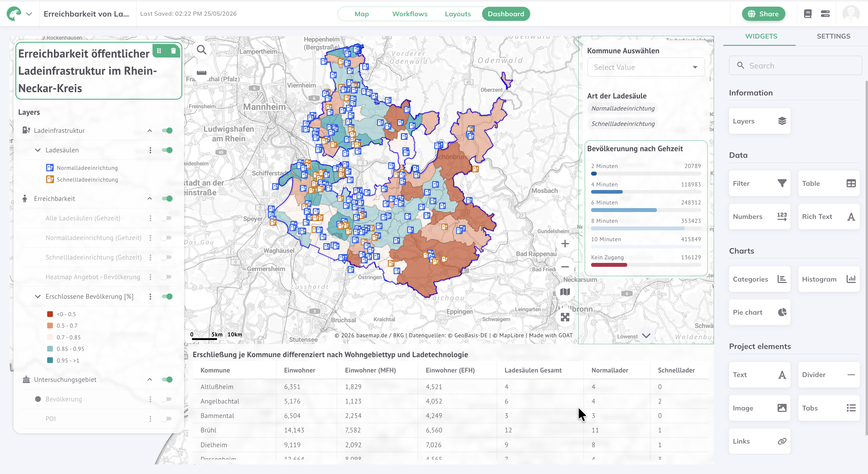This screenshot has width=868, height=474.
Task: Toggle Erreichbarkeit group visibility
Action: click(167, 199)
